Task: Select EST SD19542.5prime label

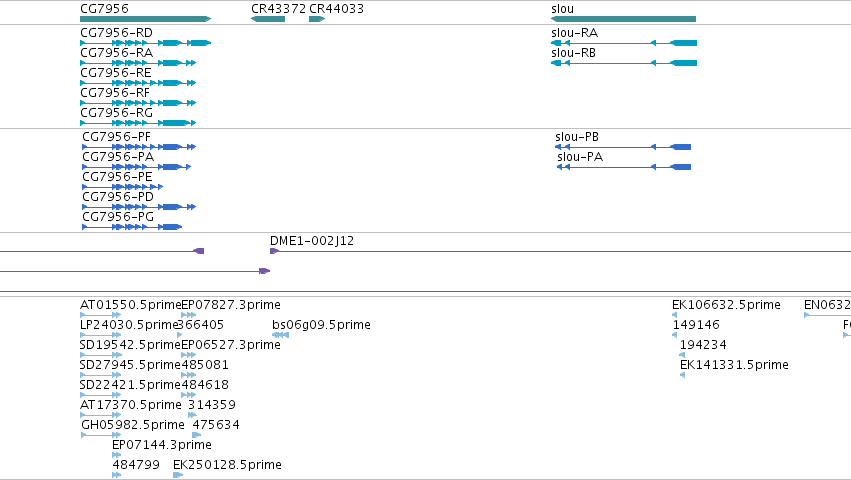Action: (130, 345)
